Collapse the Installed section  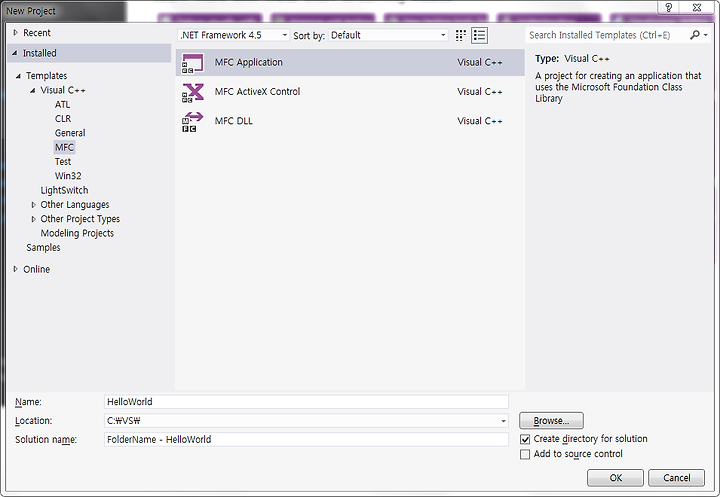(x=15, y=53)
